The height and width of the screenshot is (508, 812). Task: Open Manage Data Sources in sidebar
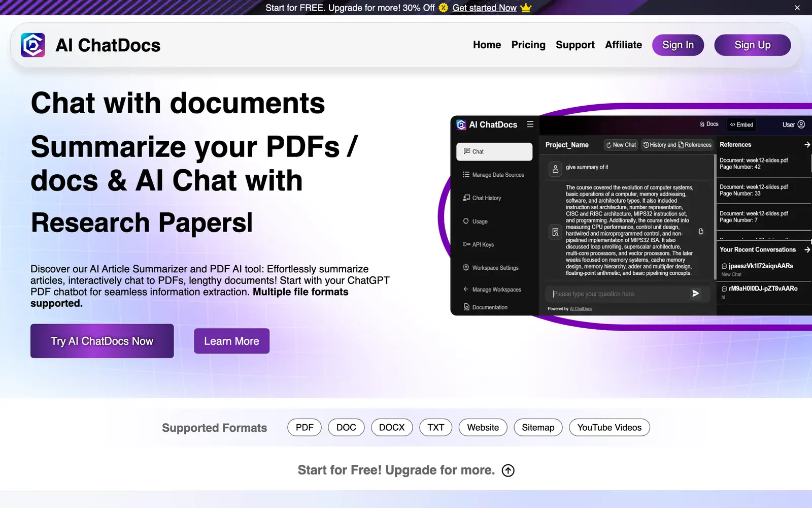pos(493,175)
